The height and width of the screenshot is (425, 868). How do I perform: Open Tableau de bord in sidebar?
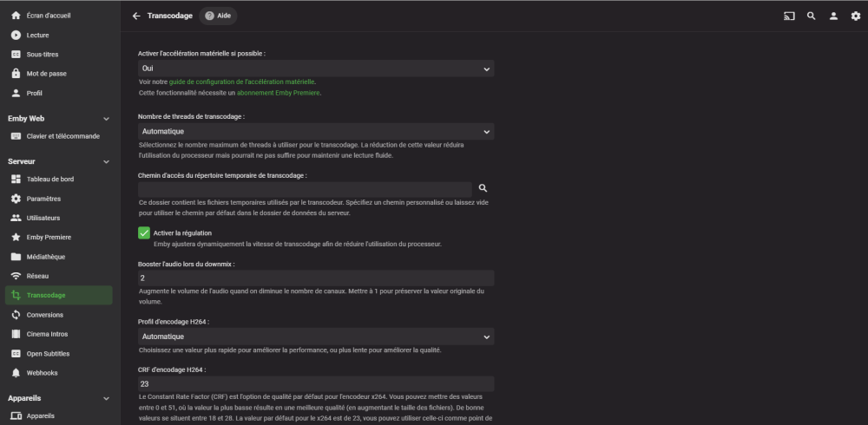click(x=50, y=180)
